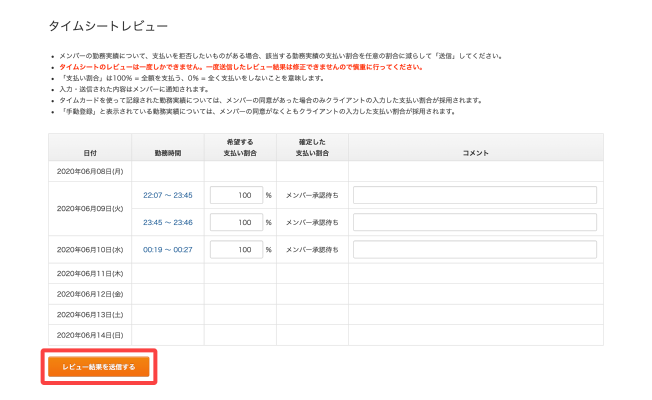Viewport: 652px width, 400px height.
Task: Focus the comment box for 23:45 ~ 23:46 row
Action: pyautogui.click(x=475, y=222)
